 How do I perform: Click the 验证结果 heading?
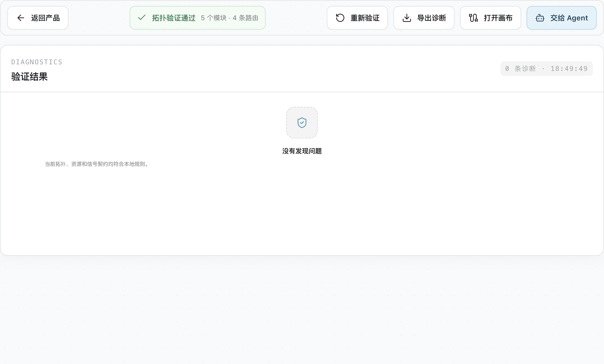click(29, 76)
